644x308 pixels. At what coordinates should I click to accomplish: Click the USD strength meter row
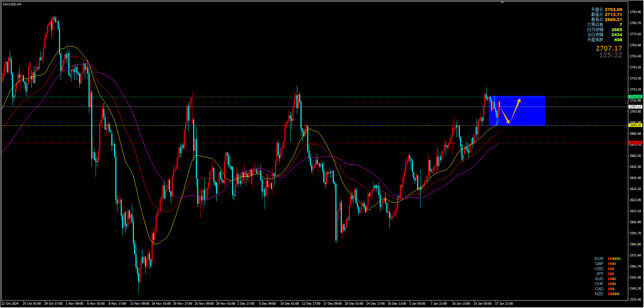tap(604, 269)
